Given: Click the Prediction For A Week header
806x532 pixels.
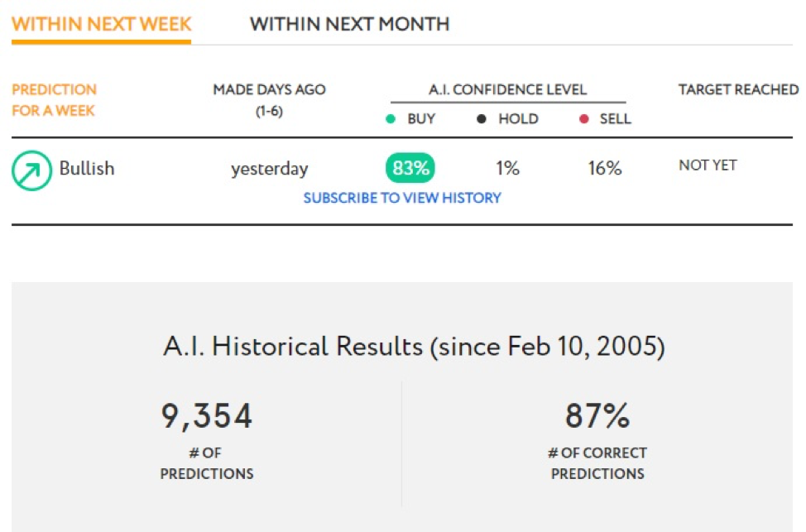Looking at the screenshot, I should pos(54,100).
